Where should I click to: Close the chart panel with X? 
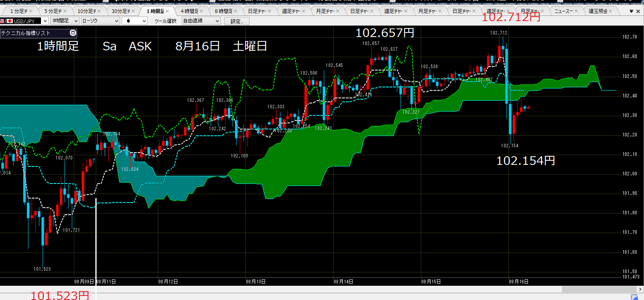(638, 11)
